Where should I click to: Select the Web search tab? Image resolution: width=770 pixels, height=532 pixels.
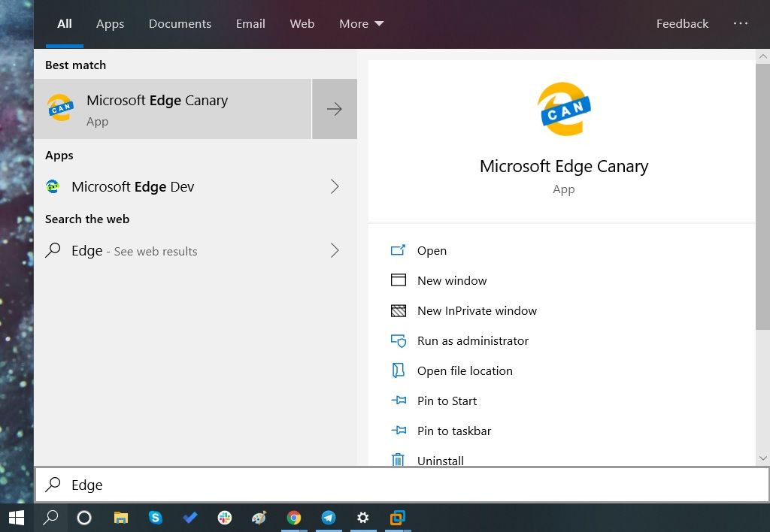(x=302, y=24)
